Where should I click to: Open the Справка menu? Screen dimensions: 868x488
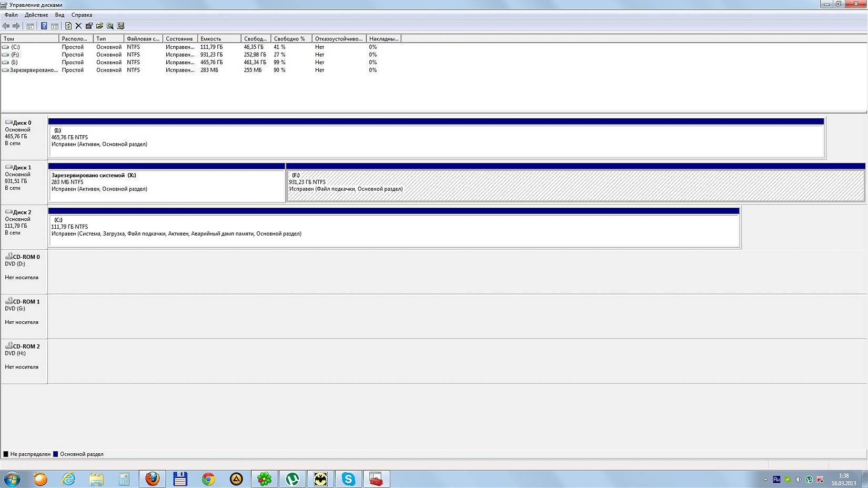pos(82,15)
